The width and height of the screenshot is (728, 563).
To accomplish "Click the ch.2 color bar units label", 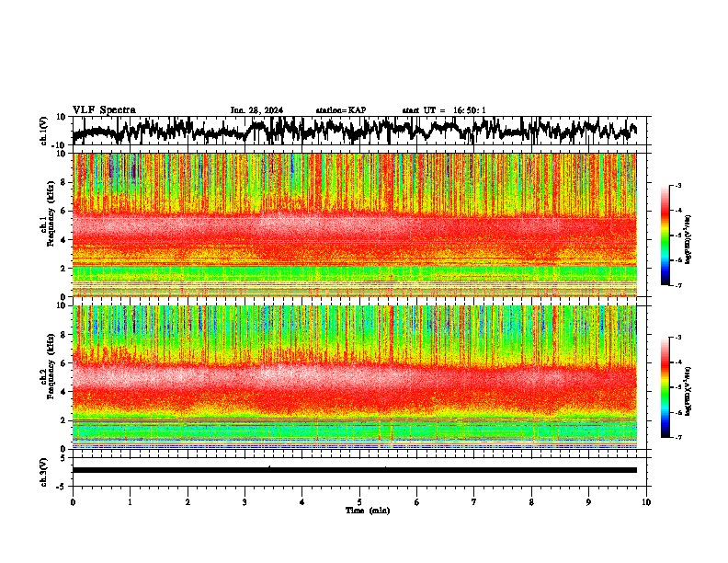I will point(688,391).
